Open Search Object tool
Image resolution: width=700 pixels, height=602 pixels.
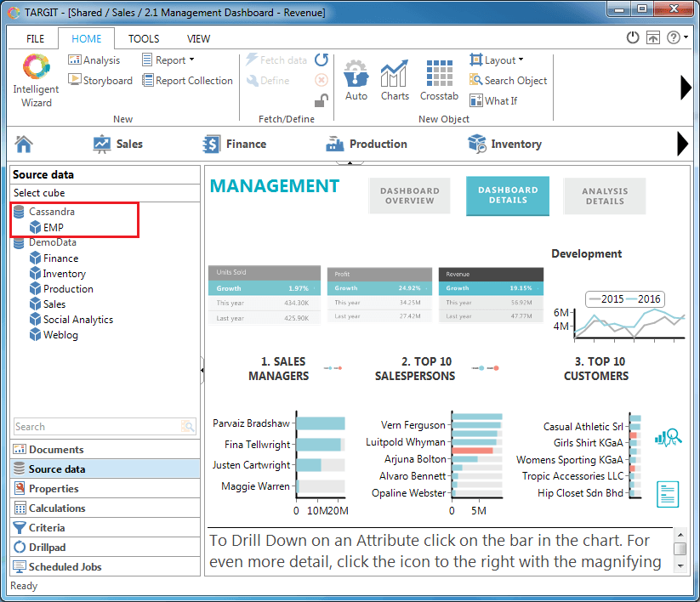(508, 81)
